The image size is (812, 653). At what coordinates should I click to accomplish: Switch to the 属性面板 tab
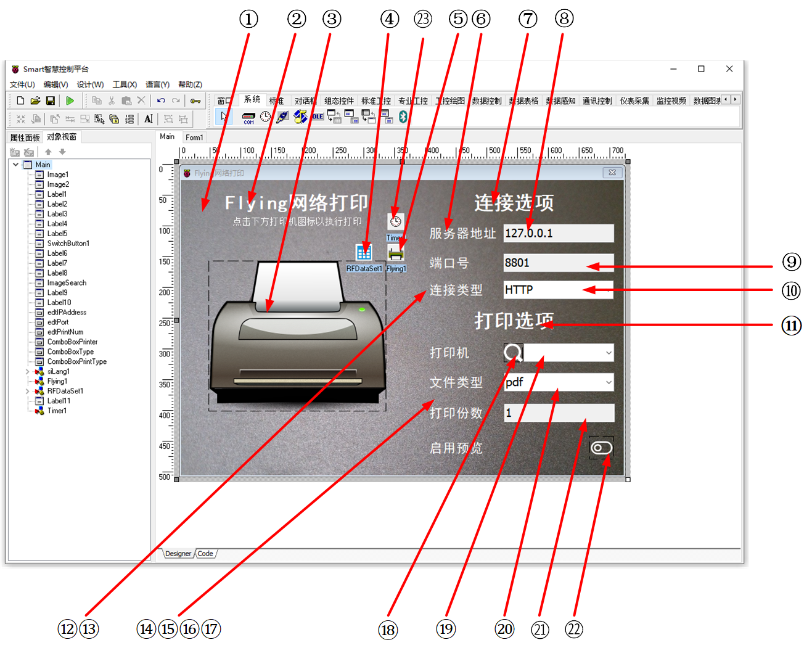pos(25,138)
